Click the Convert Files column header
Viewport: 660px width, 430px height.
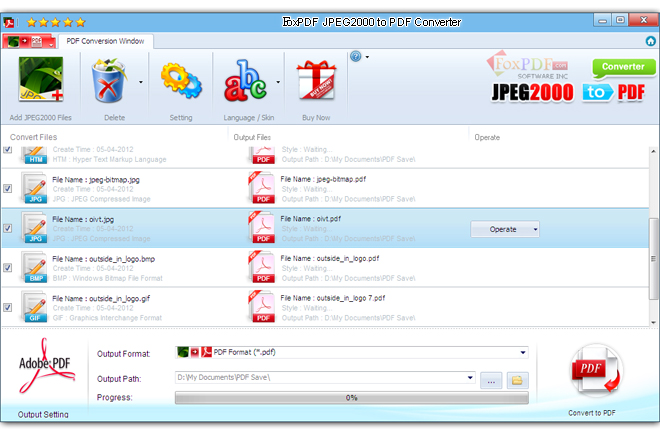[x=33, y=137]
